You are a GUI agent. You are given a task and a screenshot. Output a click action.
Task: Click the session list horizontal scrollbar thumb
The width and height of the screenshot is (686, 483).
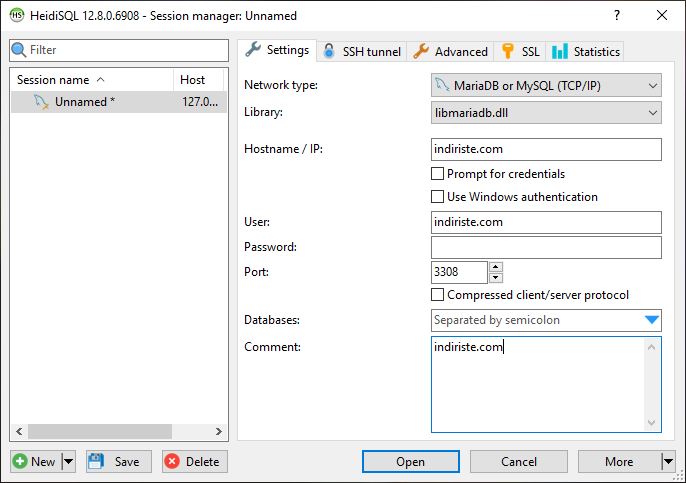click(100, 431)
